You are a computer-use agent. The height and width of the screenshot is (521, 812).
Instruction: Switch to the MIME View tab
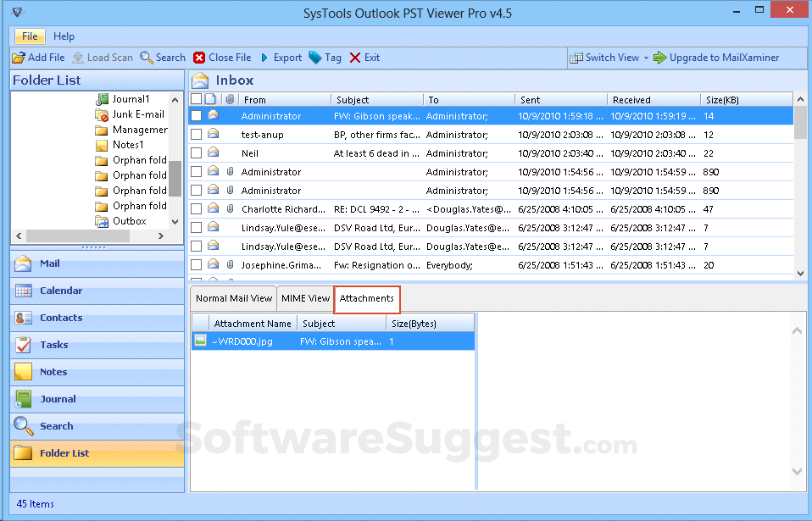[x=305, y=298]
